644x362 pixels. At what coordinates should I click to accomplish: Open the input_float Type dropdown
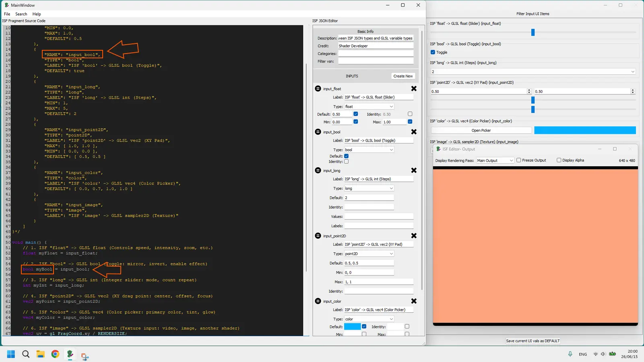click(x=369, y=107)
